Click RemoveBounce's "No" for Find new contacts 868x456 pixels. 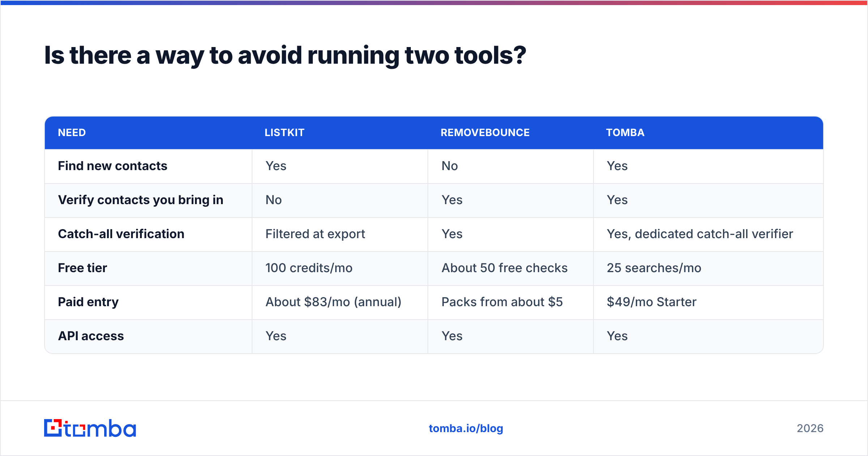450,166
